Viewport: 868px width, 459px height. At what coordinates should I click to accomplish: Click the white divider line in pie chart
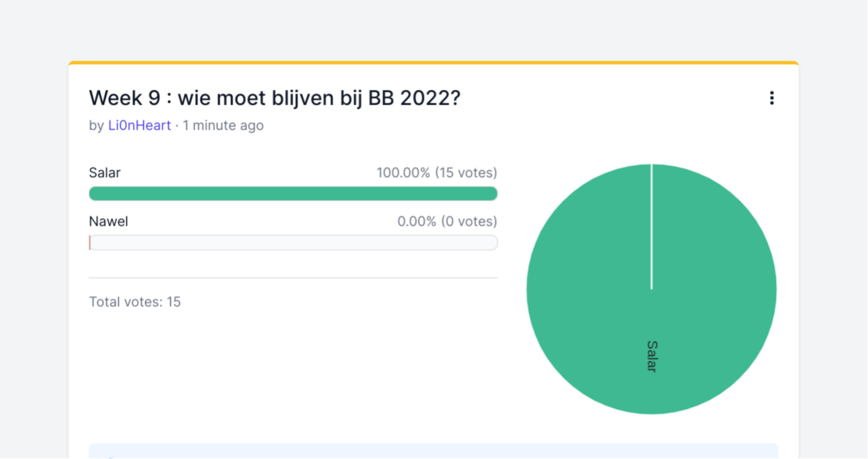[652, 227]
